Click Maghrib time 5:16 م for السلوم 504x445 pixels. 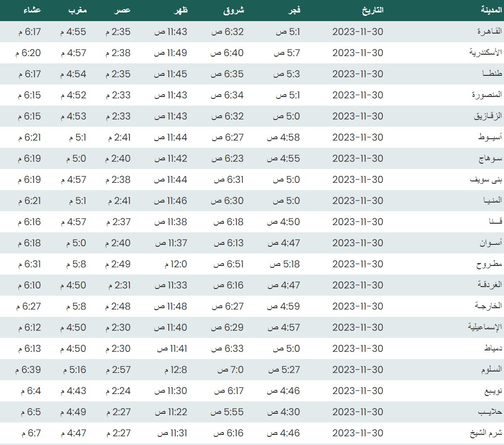pyautogui.click(x=73, y=370)
